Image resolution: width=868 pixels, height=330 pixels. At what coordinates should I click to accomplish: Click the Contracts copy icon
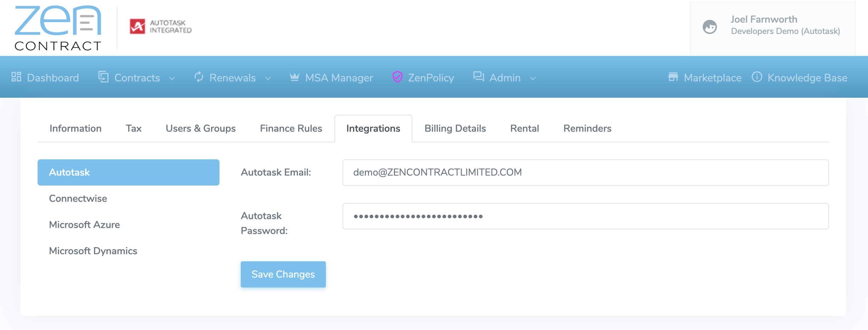(103, 77)
